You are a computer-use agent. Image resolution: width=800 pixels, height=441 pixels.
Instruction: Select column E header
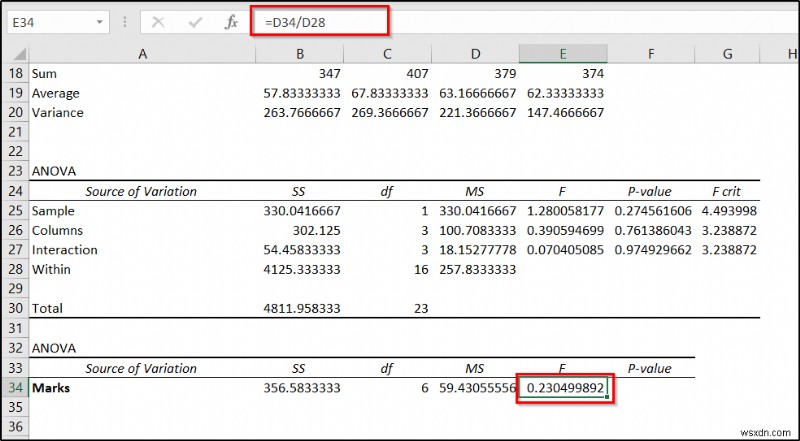click(563, 54)
